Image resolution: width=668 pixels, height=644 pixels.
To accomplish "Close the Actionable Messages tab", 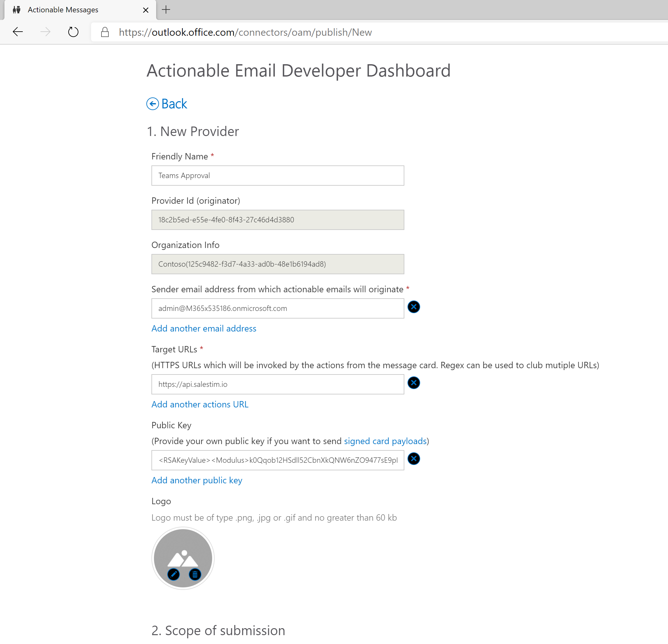I will pos(146,10).
